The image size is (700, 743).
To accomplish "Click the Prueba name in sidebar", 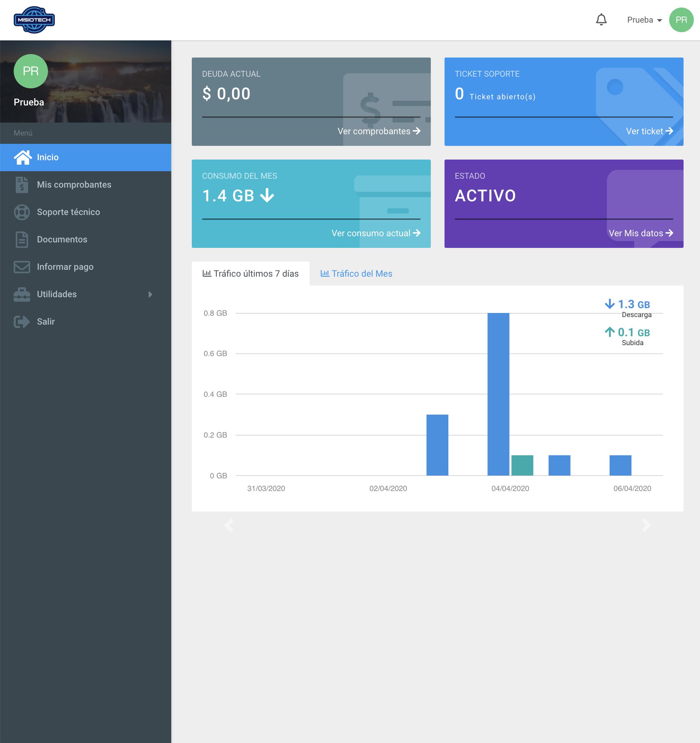I will point(29,102).
